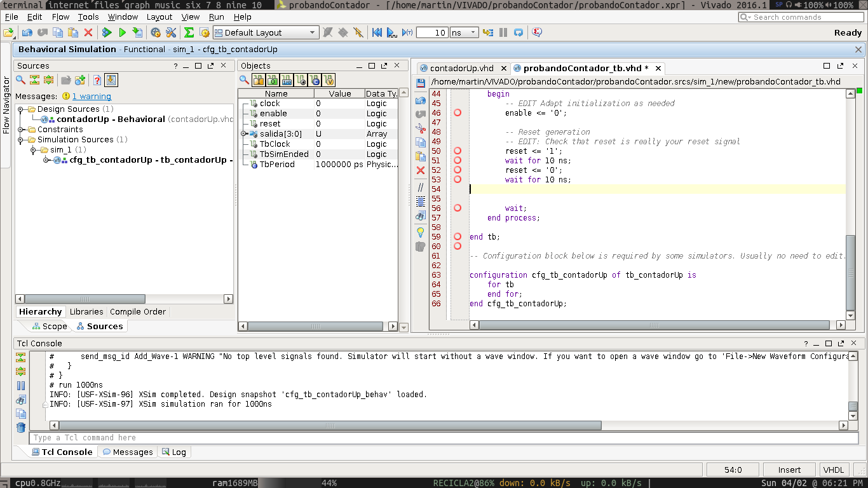This screenshot has width=868, height=488.
Task: Open the Default Layout dropdown
Action: tap(265, 32)
